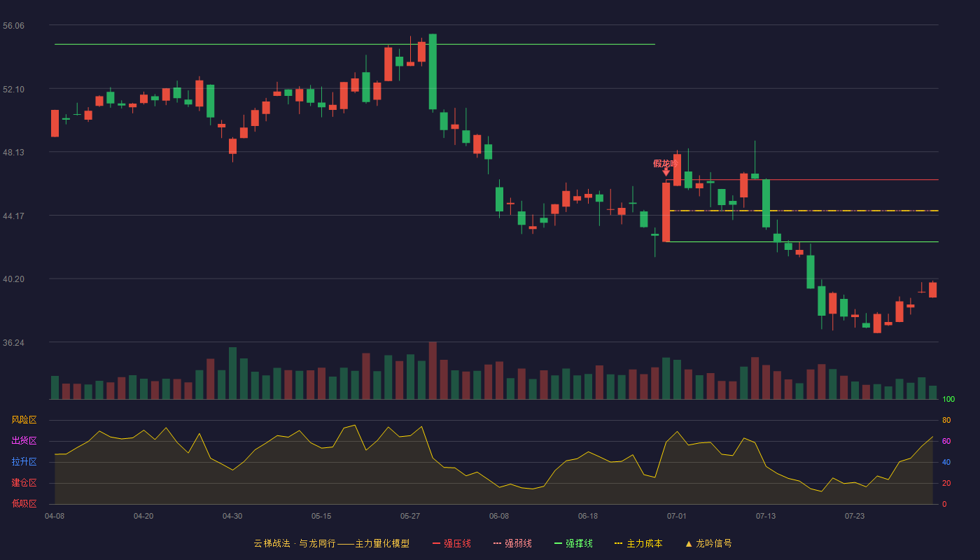
Task: Click the 07-01 date label
Action: [677, 516]
